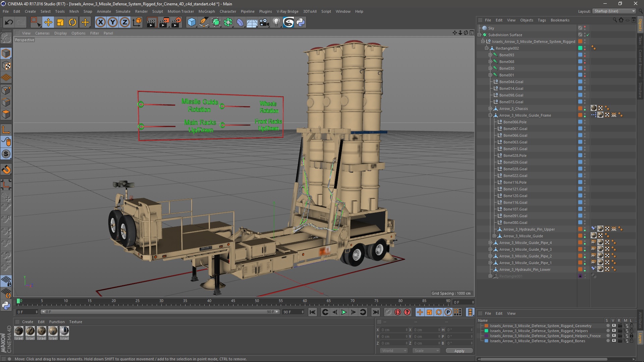Click frame 45 on the timeline ruler
Image resolution: width=644 pixels, height=362 pixels.
[x=233, y=301]
